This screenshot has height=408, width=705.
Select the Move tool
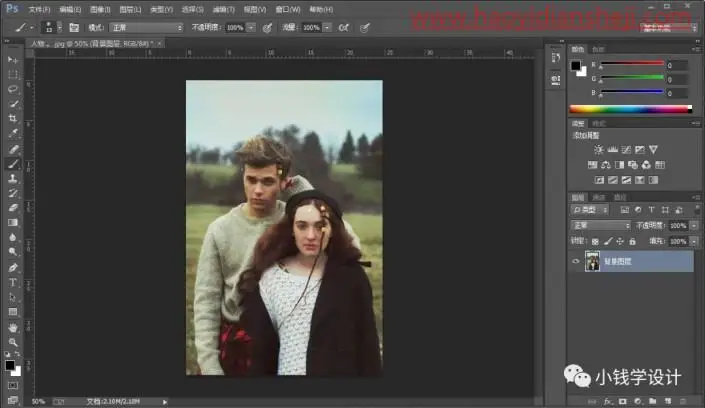pyautogui.click(x=13, y=59)
